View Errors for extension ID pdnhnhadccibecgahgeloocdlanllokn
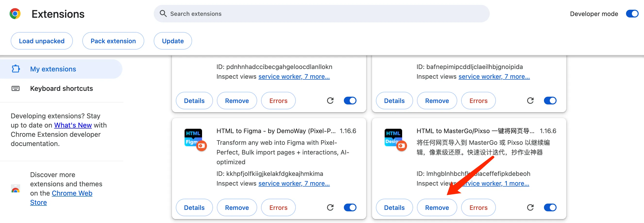This screenshot has height=223, width=644. 278,101
